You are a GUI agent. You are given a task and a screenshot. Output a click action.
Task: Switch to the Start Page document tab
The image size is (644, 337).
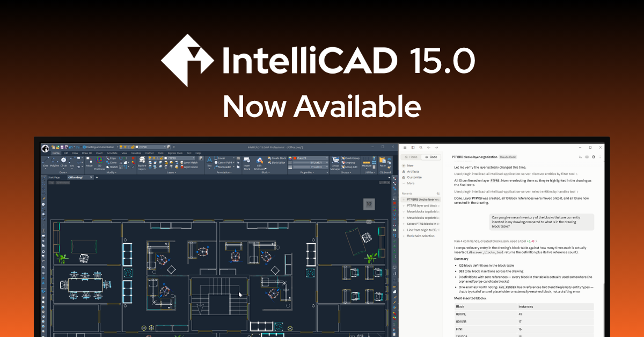54,177
